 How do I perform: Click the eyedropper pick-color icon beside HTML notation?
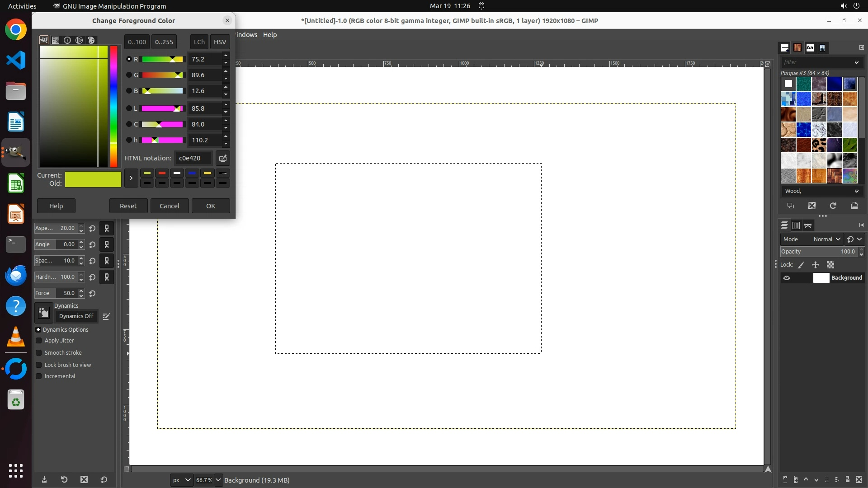pos(222,158)
